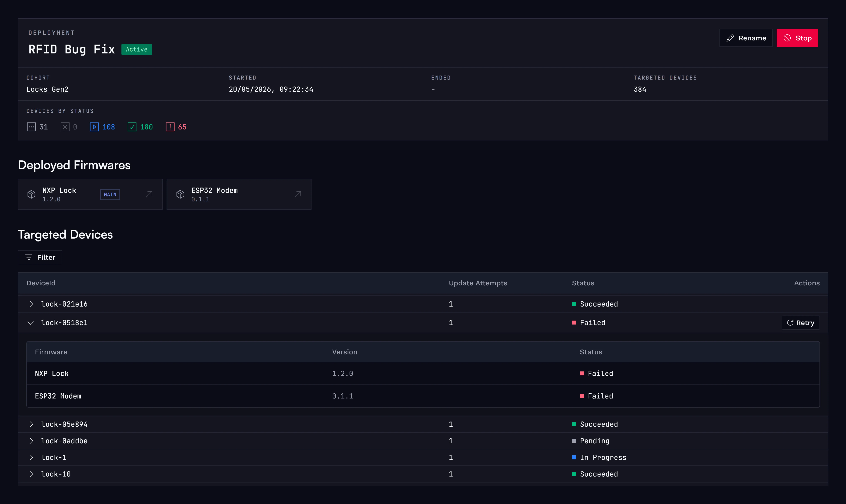Click the pending devices status icon
The image size is (846, 504).
[x=31, y=127]
